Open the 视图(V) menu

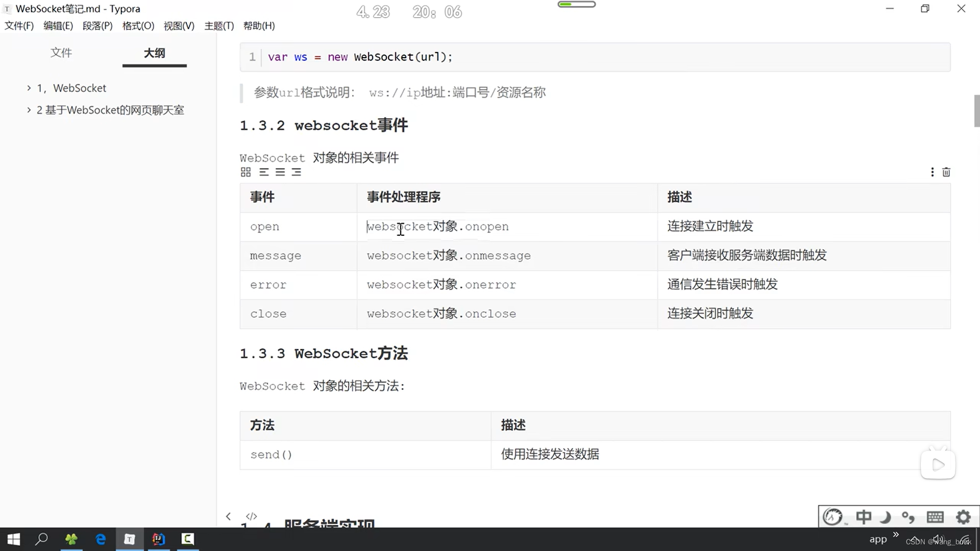(179, 26)
